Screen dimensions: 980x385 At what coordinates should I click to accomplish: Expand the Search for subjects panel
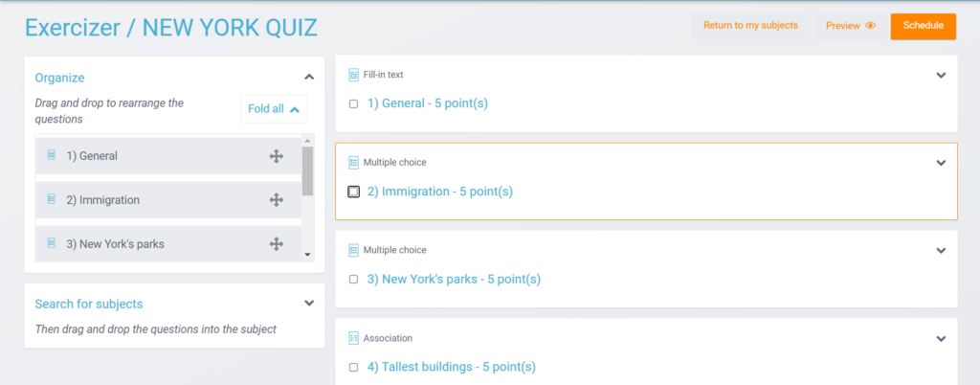coord(309,304)
